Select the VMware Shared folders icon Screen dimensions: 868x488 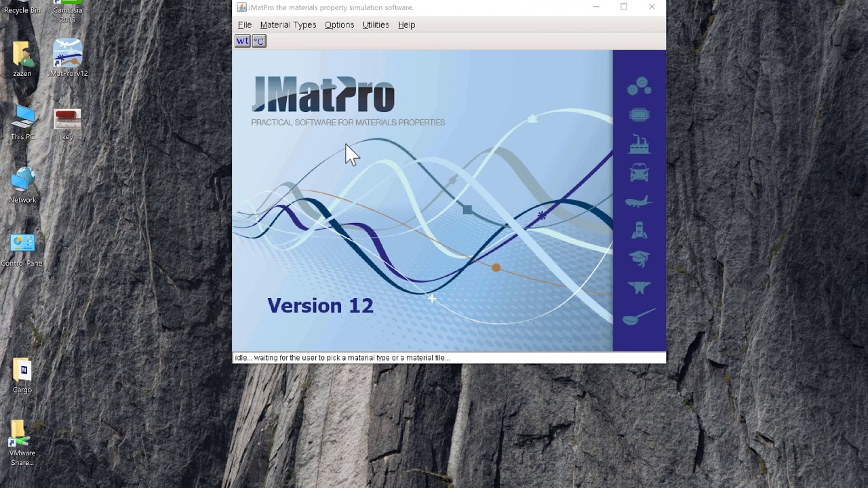(x=22, y=443)
